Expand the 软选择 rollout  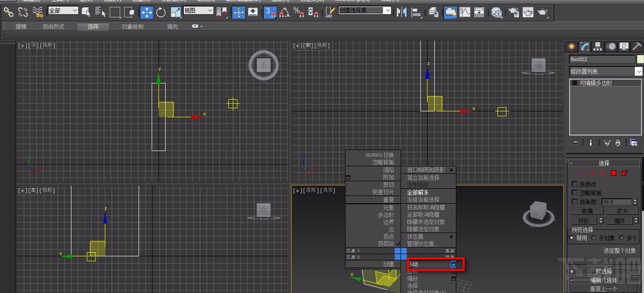click(x=604, y=271)
